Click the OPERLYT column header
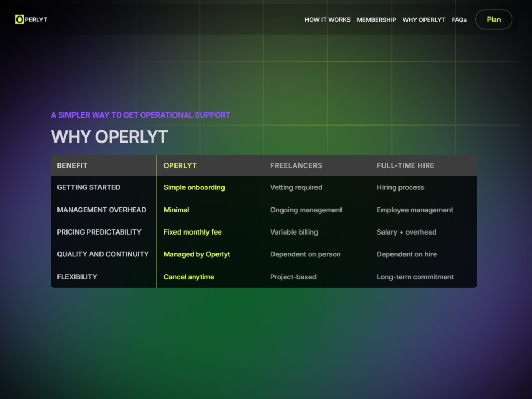This screenshot has width=532, height=399. [180, 165]
